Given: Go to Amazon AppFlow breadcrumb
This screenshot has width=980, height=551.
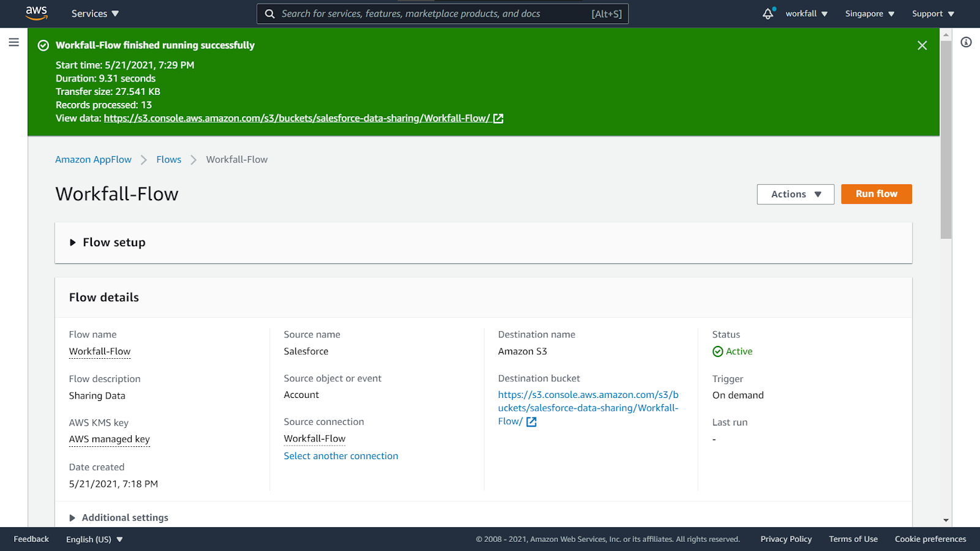Looking at the screenshot, I should [x=93, y=160].
